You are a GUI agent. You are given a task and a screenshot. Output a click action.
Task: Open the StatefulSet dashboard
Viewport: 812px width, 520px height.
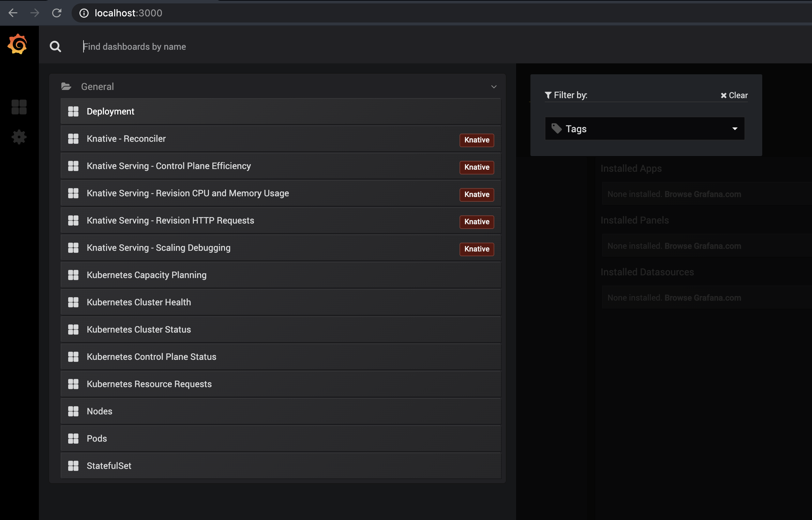tap(281, 466)
